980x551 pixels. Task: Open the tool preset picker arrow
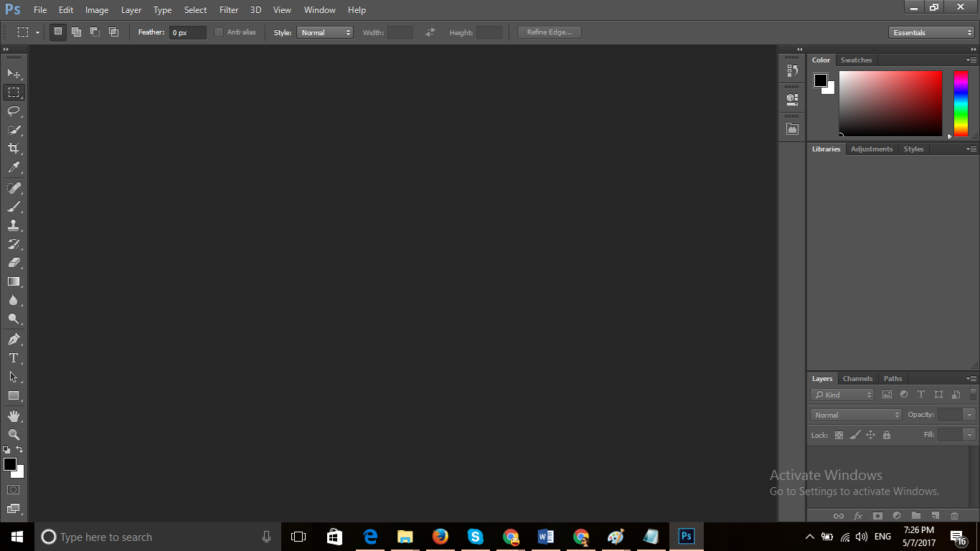tap(37, 32)
